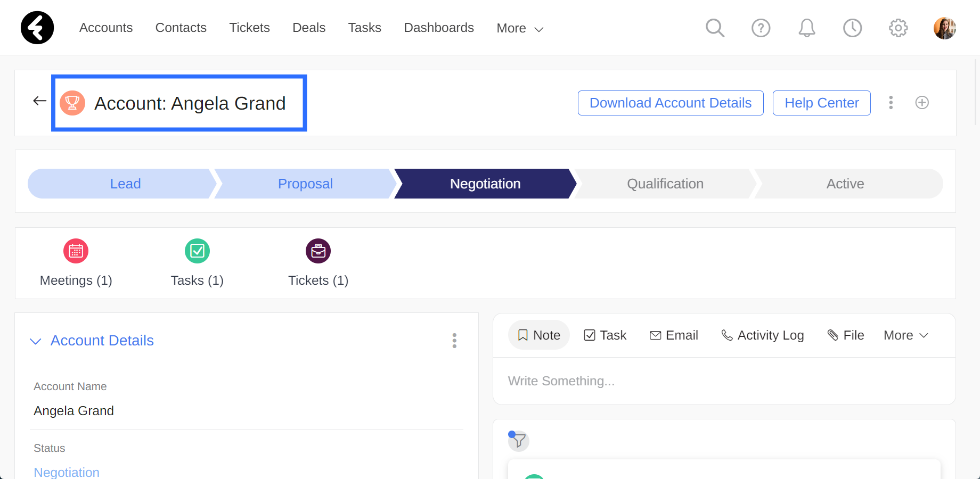980x479 pixels.
Task: Go to Accounts in the navigation
Action: (106, 28)
